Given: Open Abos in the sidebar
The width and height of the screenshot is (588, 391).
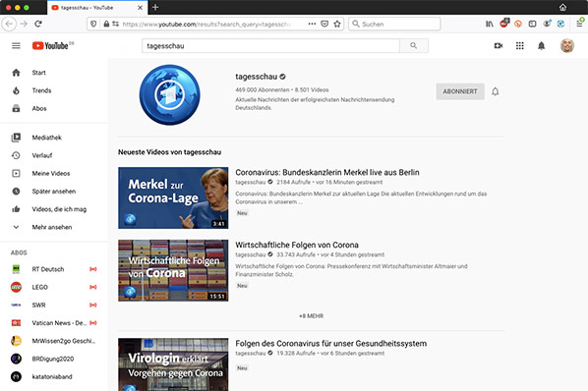Looking at the screenshot, I should pyautogui.click(x=54, y=109).
